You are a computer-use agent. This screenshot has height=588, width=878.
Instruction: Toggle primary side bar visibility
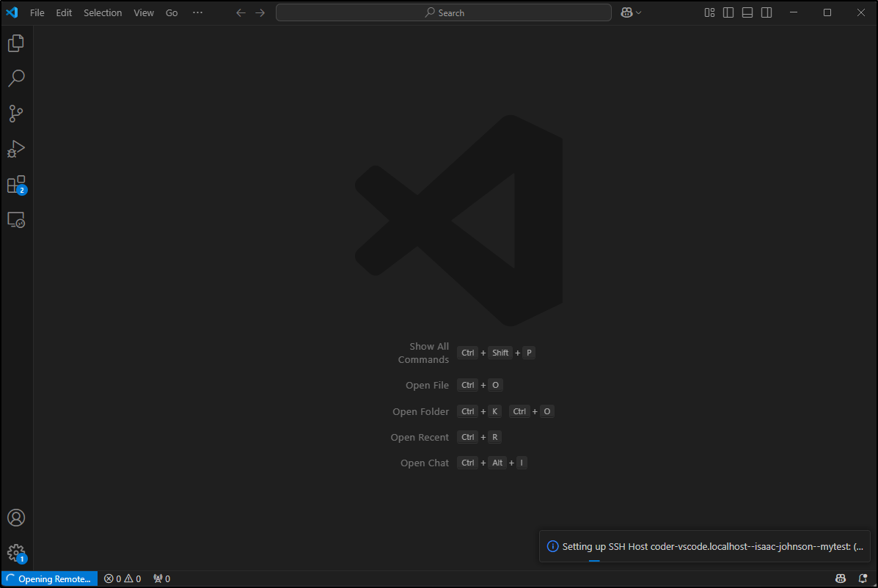click(x=728, y=12)
